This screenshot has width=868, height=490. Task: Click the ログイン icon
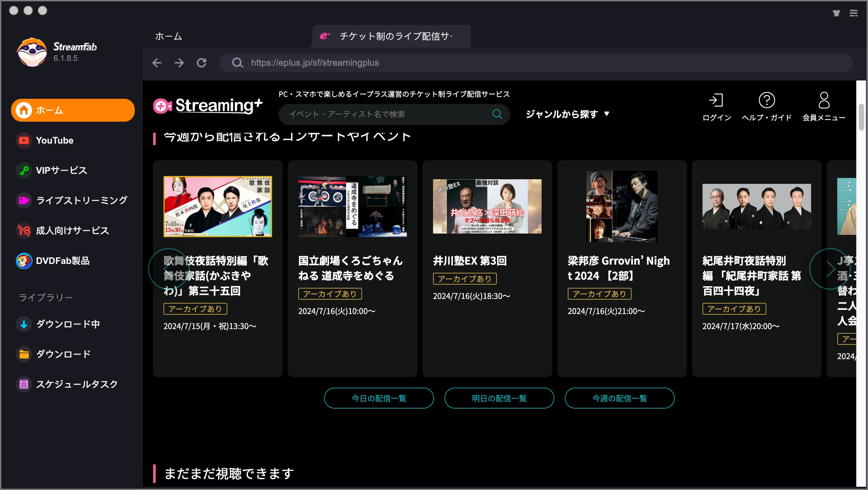pyautogui.click(x=716, y=107)
